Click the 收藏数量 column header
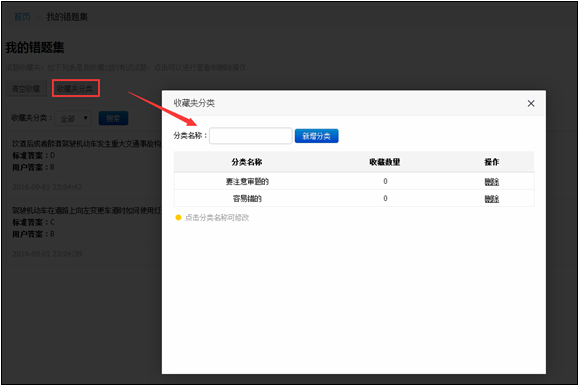Screen dimensions: 580x388 (x=385, y=162)
